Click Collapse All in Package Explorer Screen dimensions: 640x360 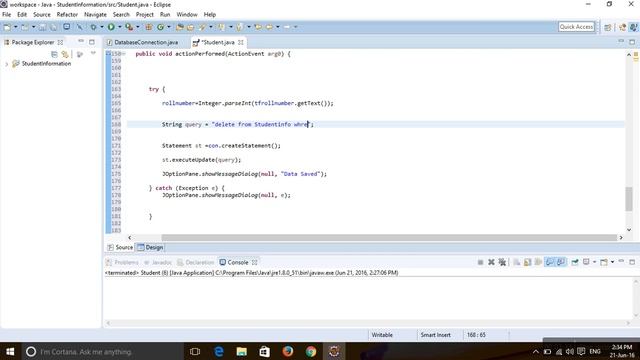point(54,54)
